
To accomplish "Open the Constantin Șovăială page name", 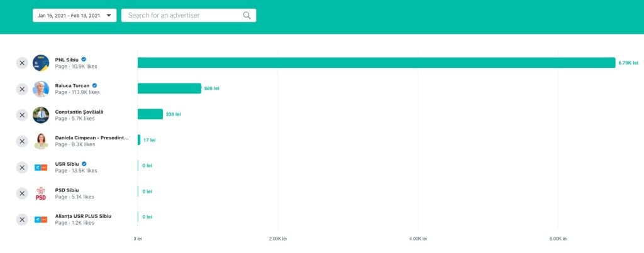I will tap(79, 112).
